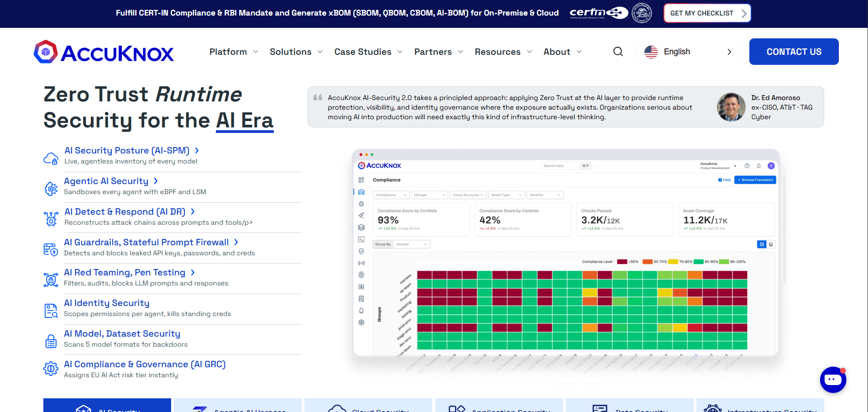Click the firewall-shield icon beside AI Guardrails
Image resolution: width=868 pixels, height=412 pixels.
click(x=51, y=249)
